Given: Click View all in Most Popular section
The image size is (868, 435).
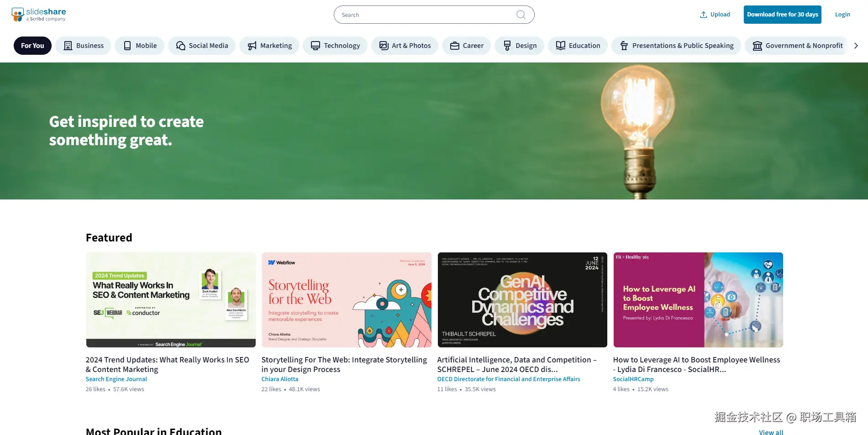Looking at the screenshot, I should pos(771,432).
